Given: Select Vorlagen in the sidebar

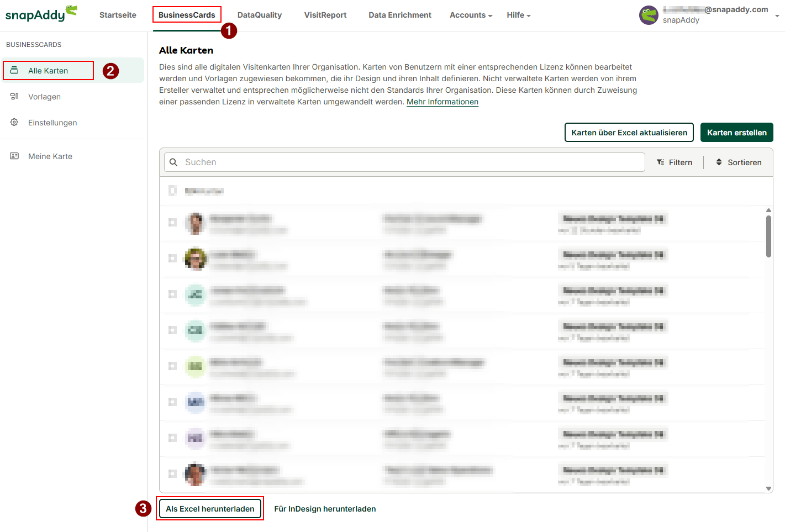Looking at the screenshot, I should tap(72, 96).
